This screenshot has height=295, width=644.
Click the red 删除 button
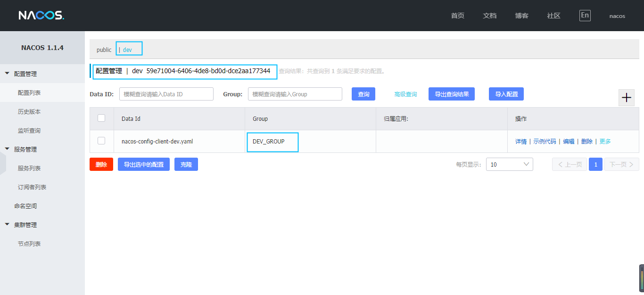[x=101, y=164]
